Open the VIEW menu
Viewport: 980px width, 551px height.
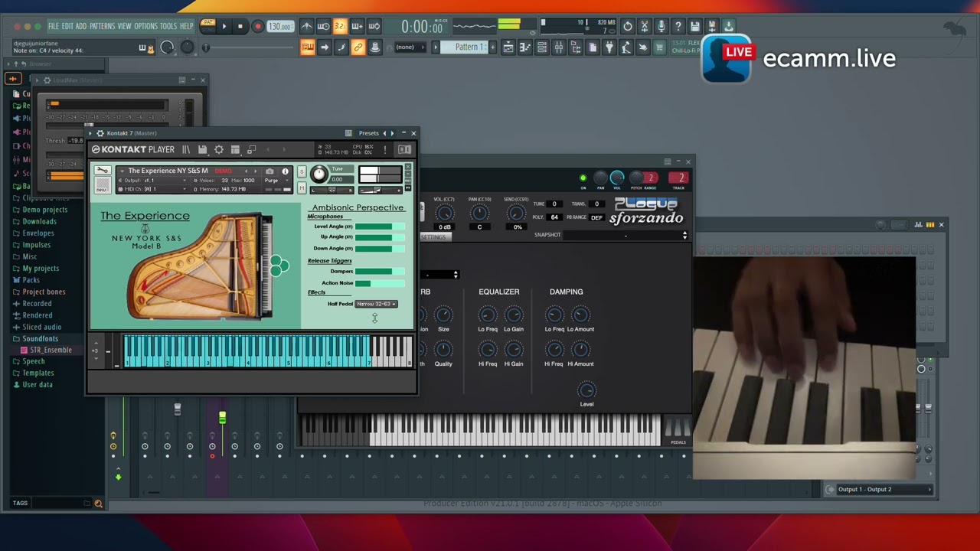[x=124, y=26]
